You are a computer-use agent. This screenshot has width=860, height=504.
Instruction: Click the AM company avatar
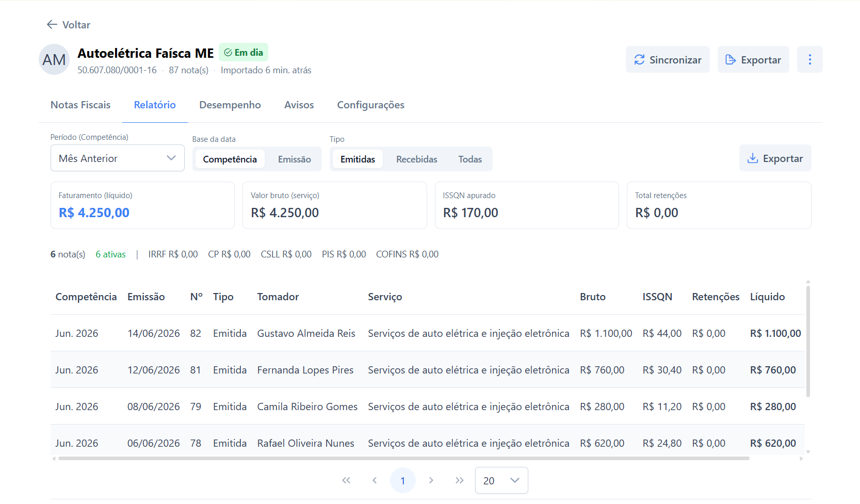click(54, 59)
